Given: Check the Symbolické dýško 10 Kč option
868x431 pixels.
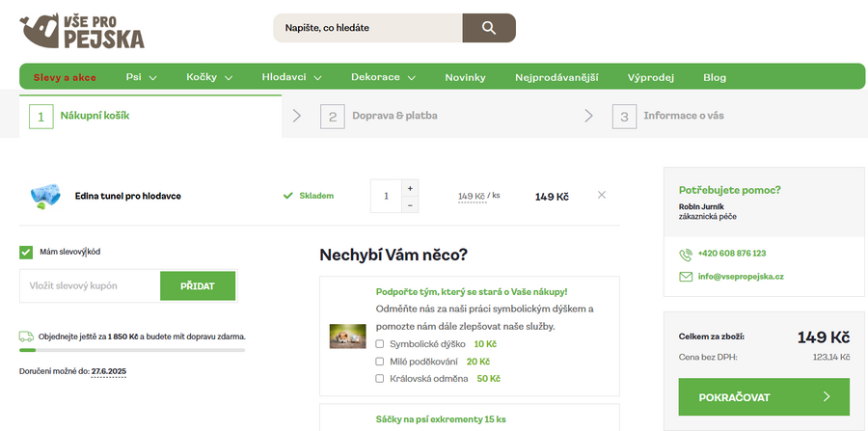Looking at the screenshot, I should coord(380,343).
